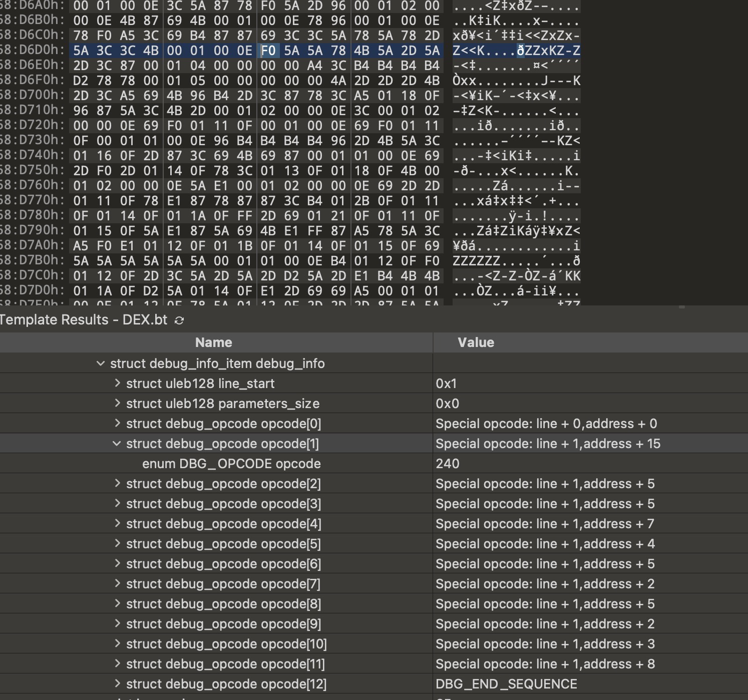The width and height of the screenshot is (748, 700).
Task: Collapse struct debug_opcode opcode[1]
Action: [118, 444]
